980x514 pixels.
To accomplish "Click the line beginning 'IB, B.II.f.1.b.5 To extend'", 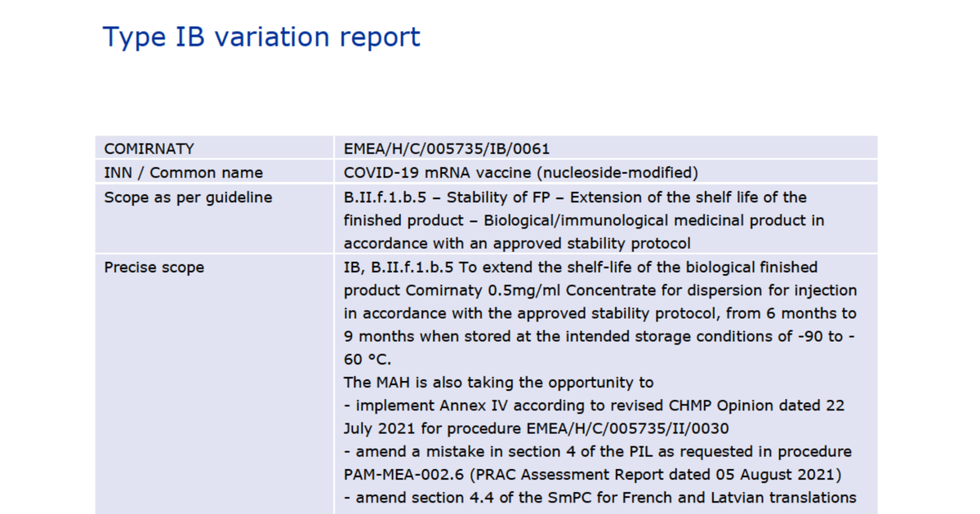I will (581, 268).
